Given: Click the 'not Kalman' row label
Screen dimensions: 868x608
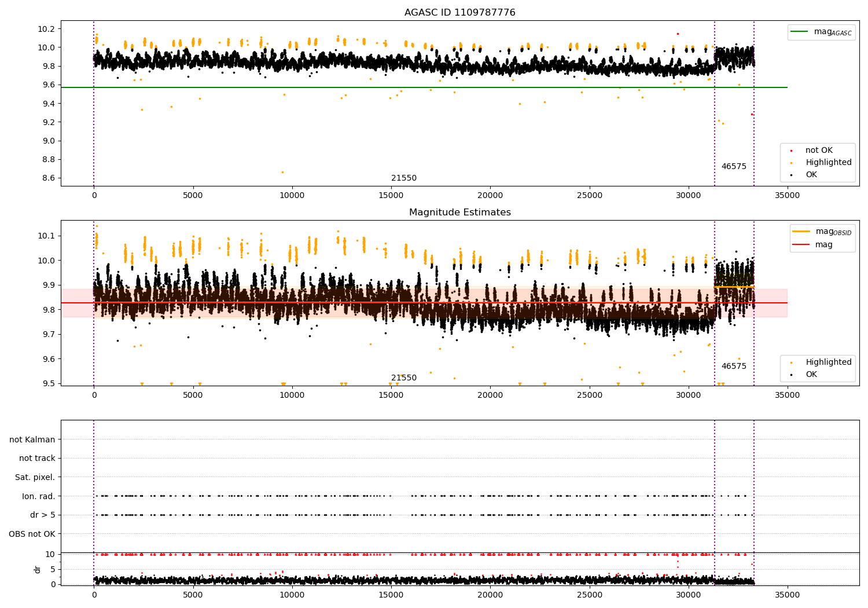Looking at the screenshot, I should [32, 439].
